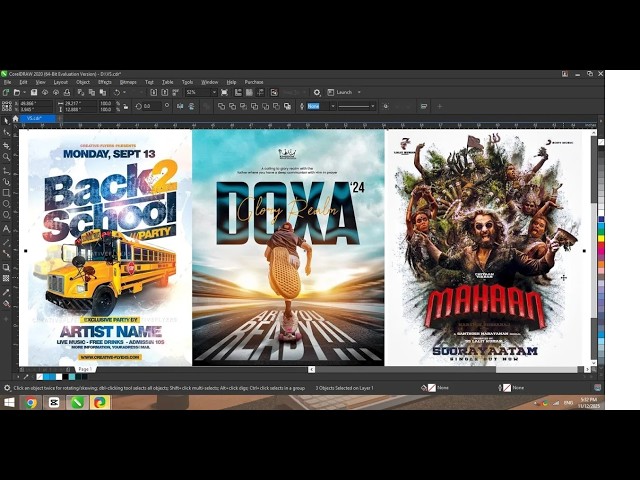
Task: Click the Options gear icon
Action: click(317, 93)
